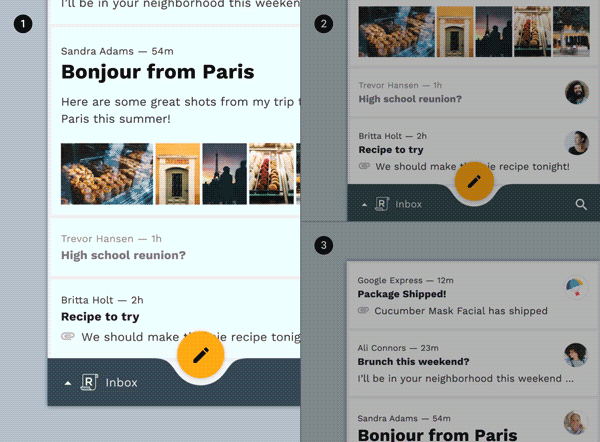Viewport: 600px width, 442px height.
Task: Open Eiffel Tower silhouette photo in panel 1
Action: pyautogui.click(x=225, y=174)
